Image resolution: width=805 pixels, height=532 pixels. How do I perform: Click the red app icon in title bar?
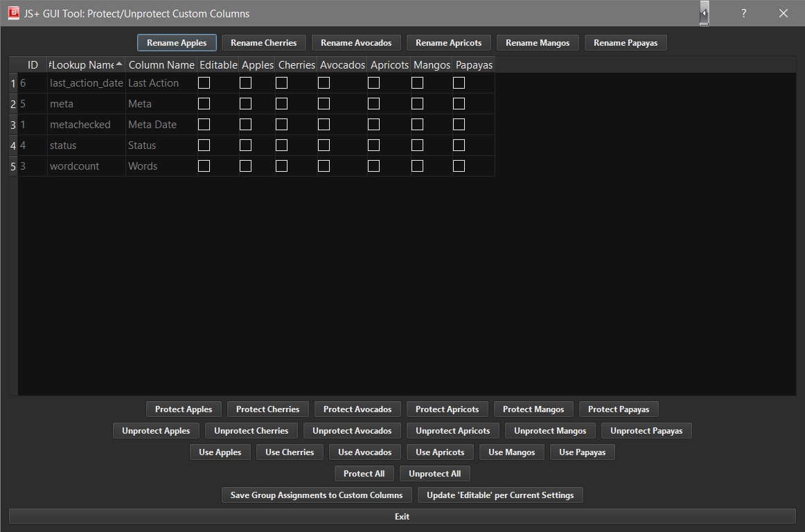[x=14, y=13]
